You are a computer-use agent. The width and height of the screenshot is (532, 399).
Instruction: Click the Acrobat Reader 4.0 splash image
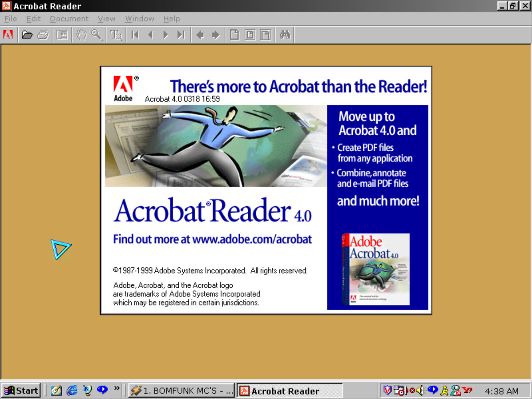[266, 191]
